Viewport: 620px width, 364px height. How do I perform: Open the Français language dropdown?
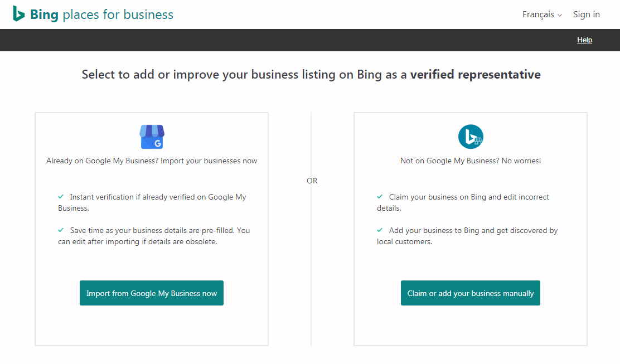point(538,14)
